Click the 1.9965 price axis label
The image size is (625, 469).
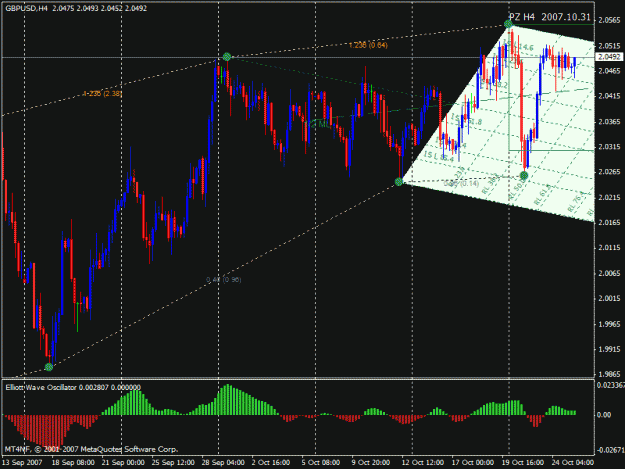609,324
